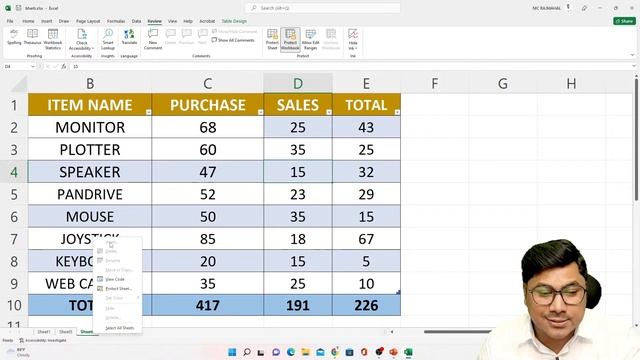Screen dimensions: 640x360
Task: Open the TOTAL column filter dropdown
Action: click(397, 112)
